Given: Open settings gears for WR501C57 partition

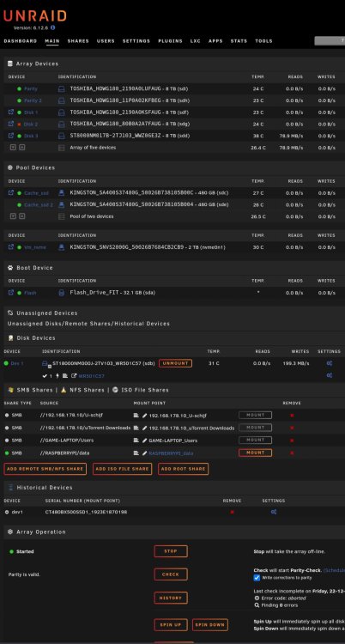Looking at the screenshot, I should point(330,375).
